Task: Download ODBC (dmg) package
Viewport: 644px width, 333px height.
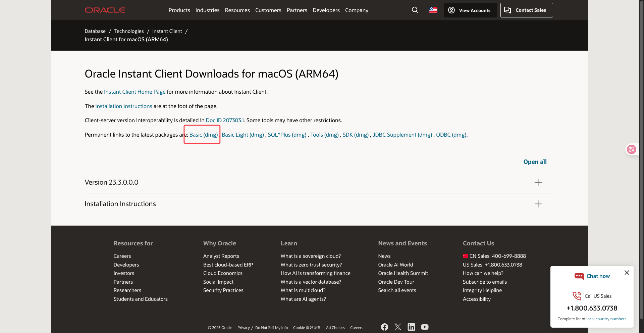Action: pos(451,135)
